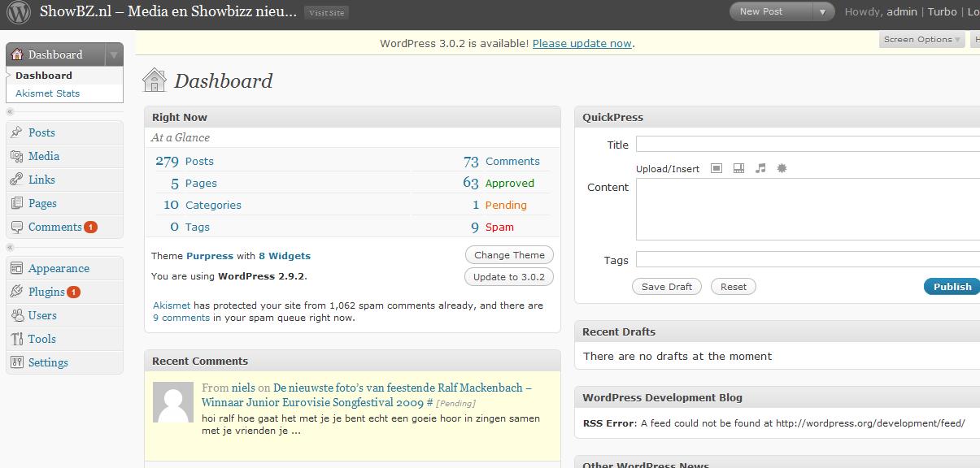
Task: Click the Dashboard home icon in sidebar
Action: pos(17,54)
